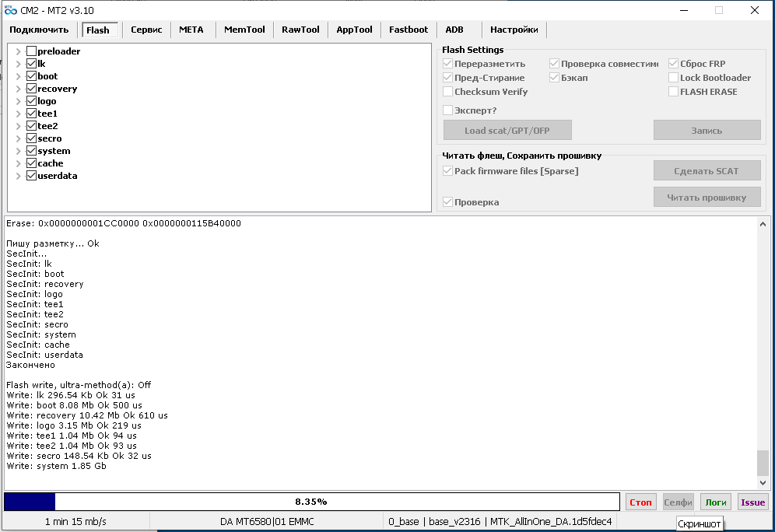Click the Подключить connect button

39,30
